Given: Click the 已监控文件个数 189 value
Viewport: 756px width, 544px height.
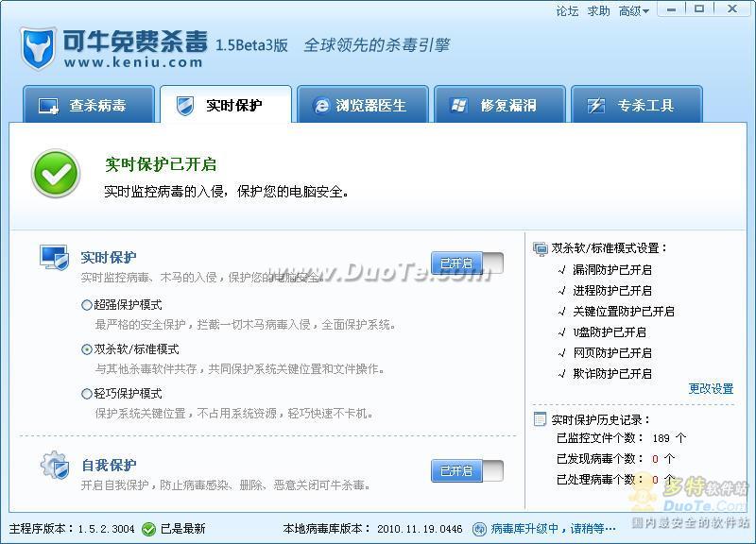Looking at the screenshot, I should (x=661, y=438).
